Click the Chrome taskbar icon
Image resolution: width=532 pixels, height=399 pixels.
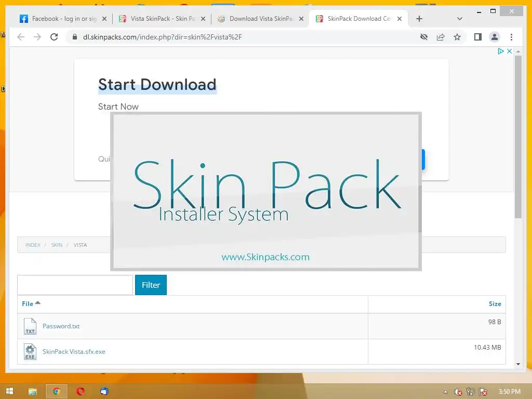[57, 391]
